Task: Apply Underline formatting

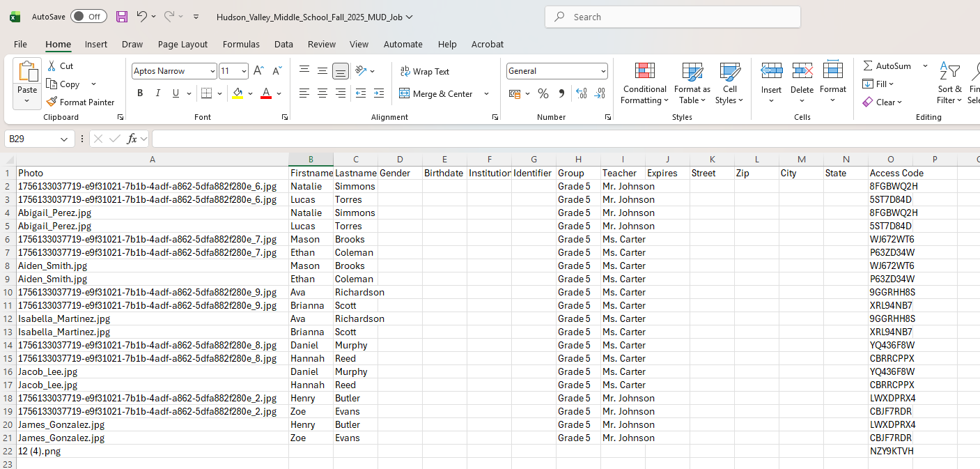Action: click(176, 93)
